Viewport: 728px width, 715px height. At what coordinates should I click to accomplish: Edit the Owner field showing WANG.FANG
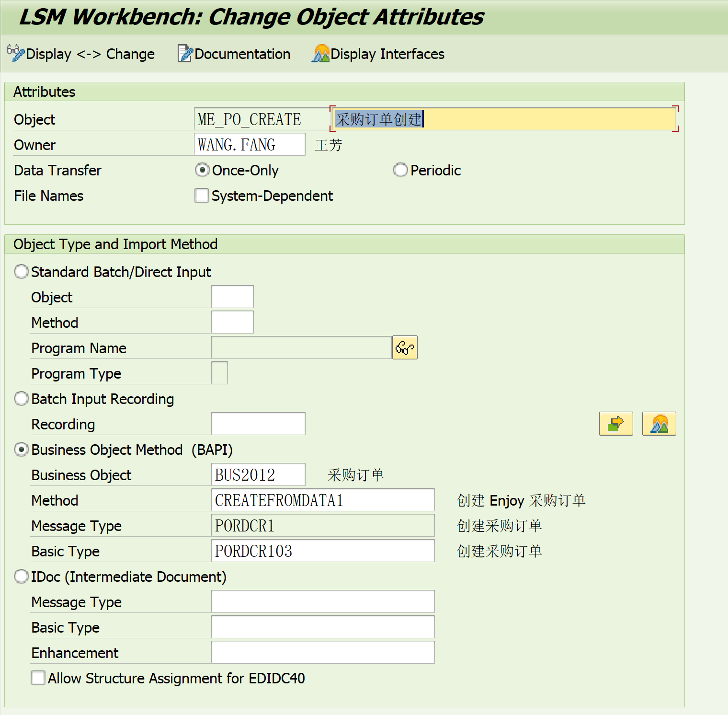249,144
